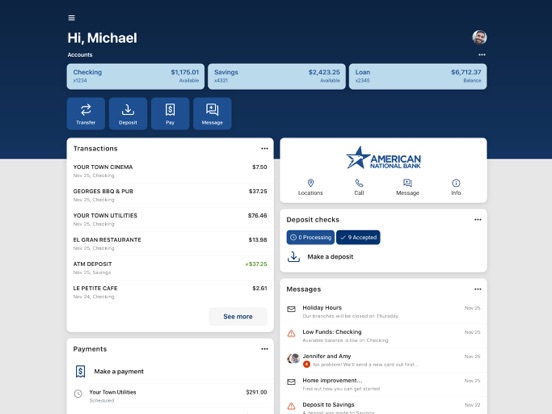This screenshot has width=552, height=414.
Task: Select the Savings account card
Action: point(277,76)
